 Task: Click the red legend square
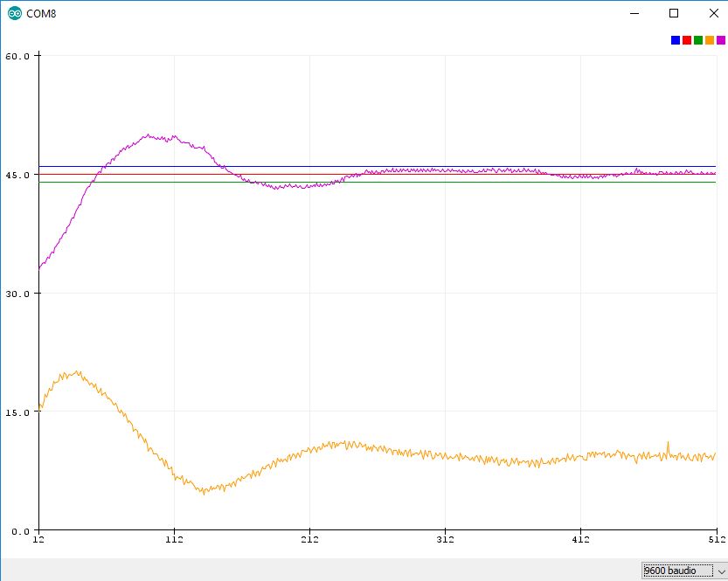tap(687, 40)
